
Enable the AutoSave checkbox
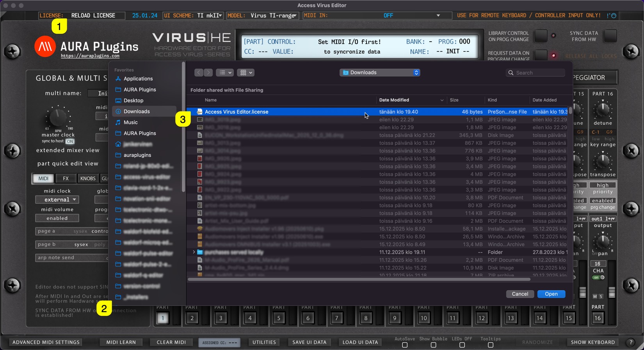405,345
